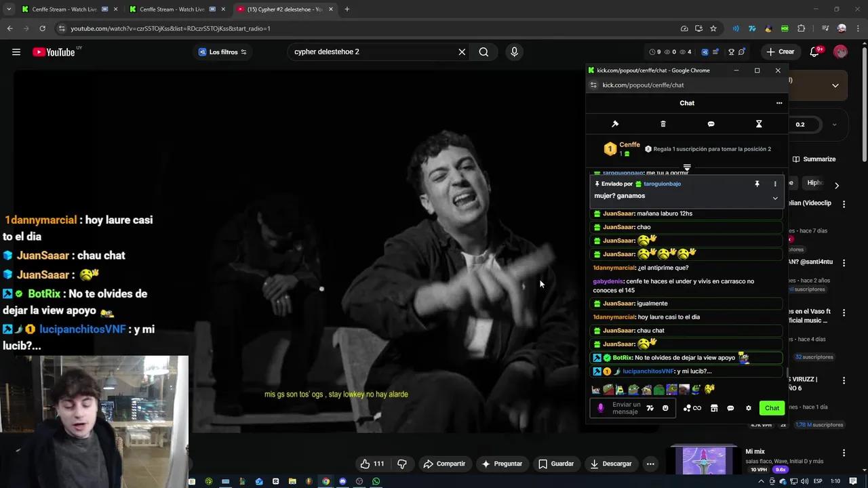The height and width of the screenshot is (488, 868).
Task: Open pinned message vertical dots menu
Action: point(775,184)
